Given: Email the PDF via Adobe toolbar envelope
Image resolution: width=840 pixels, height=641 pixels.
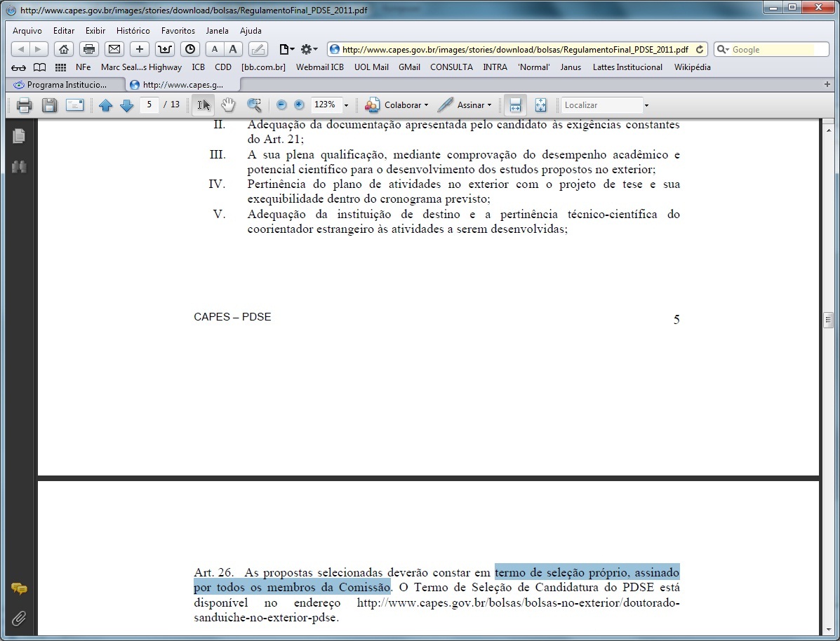Looking at the screenshot, I should click(75, 105).
